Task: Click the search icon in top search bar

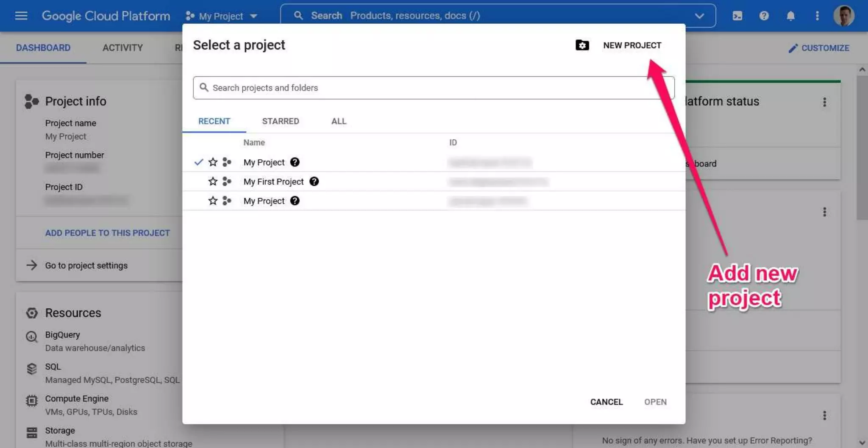Action: (298, 16)
